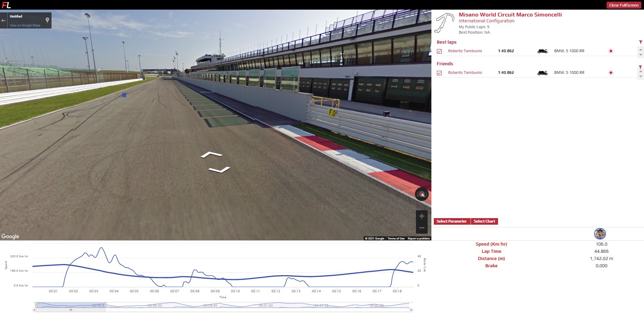Screen dimensions: 644x315
Task: Click the Best laps list up arrow
Action: click(641, 49)
